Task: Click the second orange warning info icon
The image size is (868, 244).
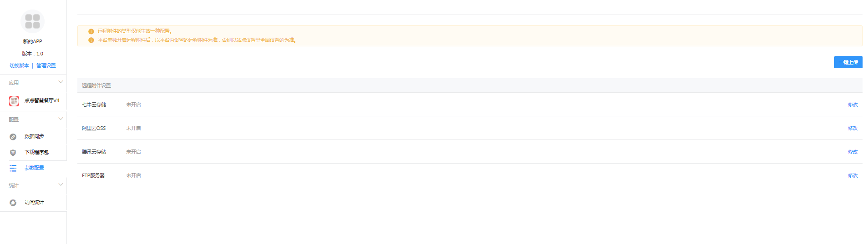Action: (x=91, y=40)
